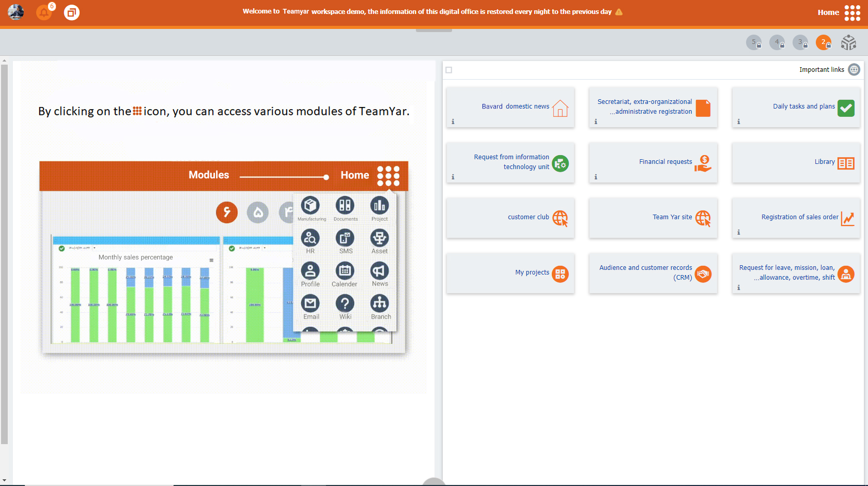Switch to dashboard 2
The height and width of the screenshot is (486, 868).
[824, 42]
